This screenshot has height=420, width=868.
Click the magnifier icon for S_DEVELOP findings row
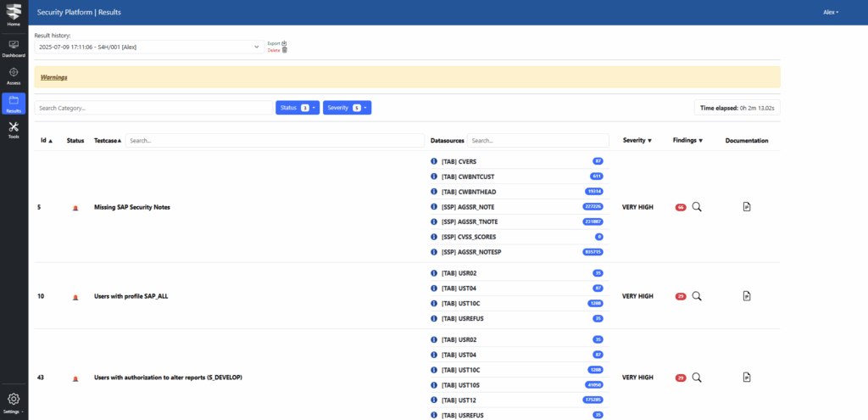pyautogui.click(x=697, y=377)
